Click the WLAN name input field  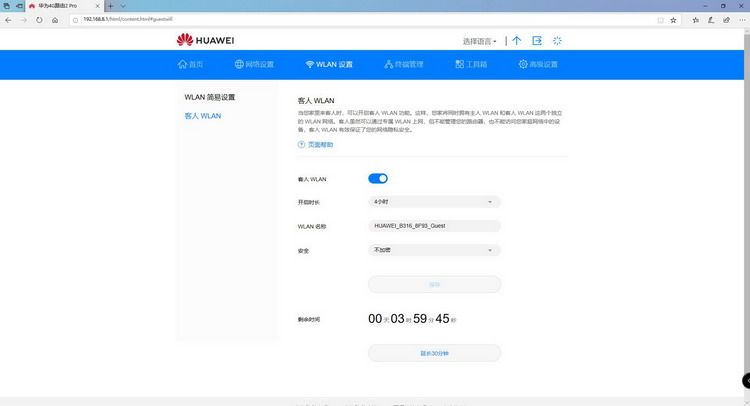(434, 226)
